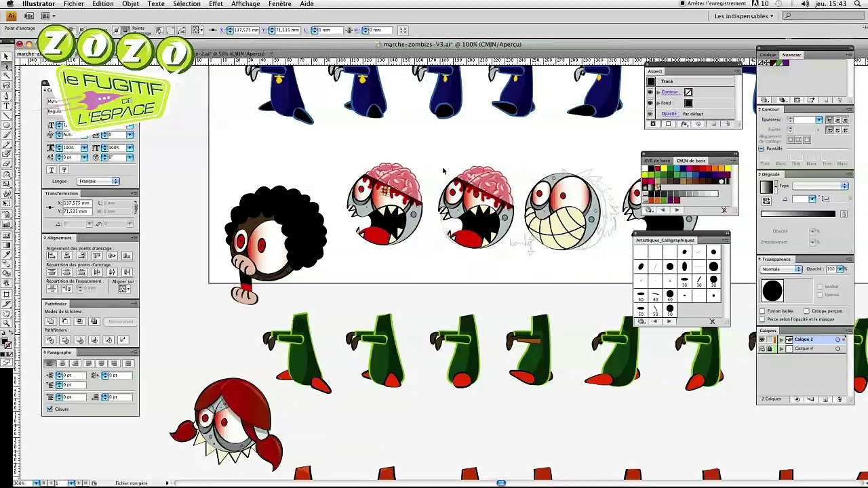
Task: Expand the Calque 4 layer
Action: click(781, 349)
